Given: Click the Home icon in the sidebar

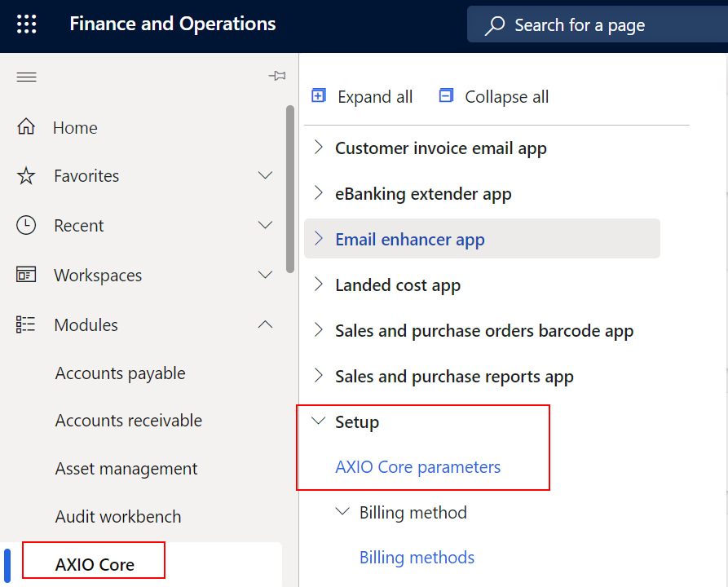Looking at the screenshot, I should tap(27, 127).
